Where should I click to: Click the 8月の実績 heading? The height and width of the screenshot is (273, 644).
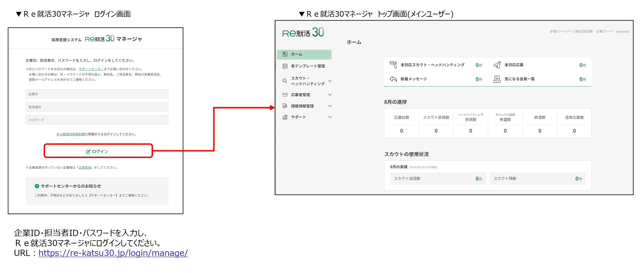pyautogui.click(x=399, y=167)
